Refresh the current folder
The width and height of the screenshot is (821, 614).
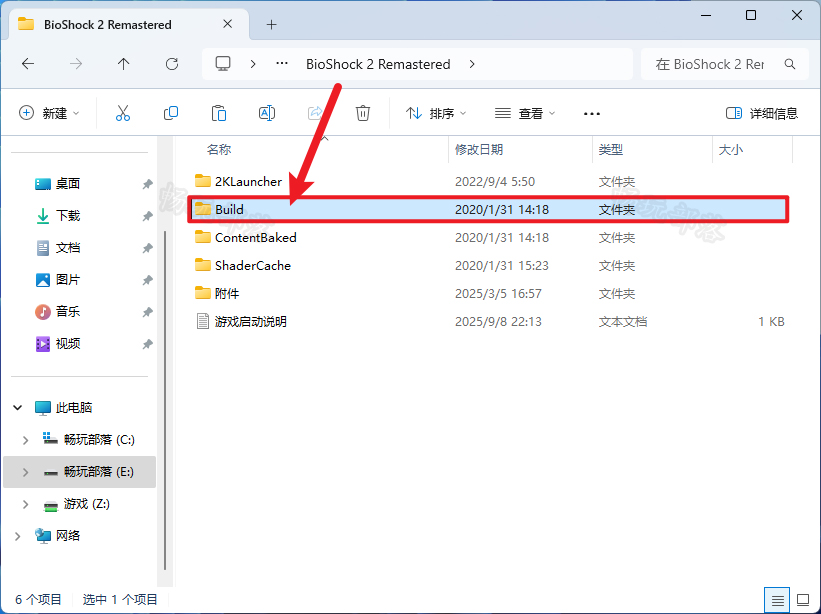[x=172, y=64]
